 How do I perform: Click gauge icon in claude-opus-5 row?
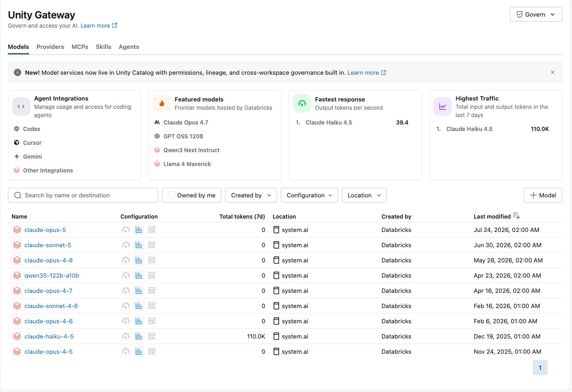click(x=126, y=230)
